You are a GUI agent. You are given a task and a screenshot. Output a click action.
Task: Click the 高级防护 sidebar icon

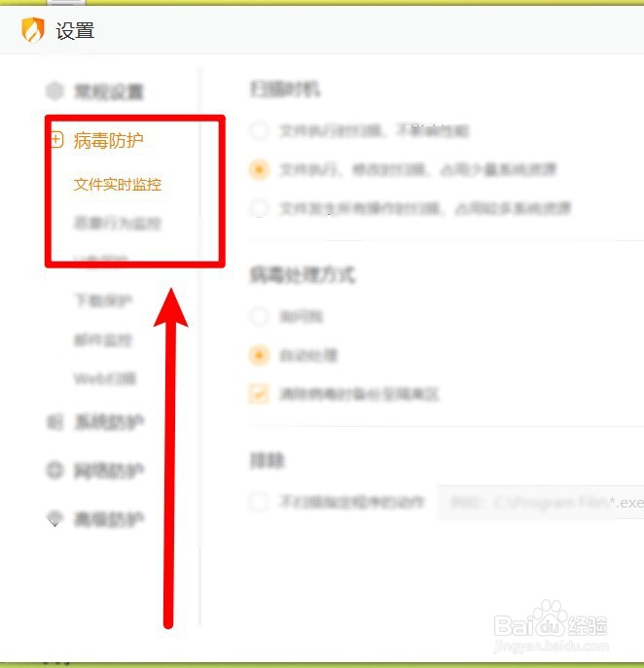click(x=54, y=519)
